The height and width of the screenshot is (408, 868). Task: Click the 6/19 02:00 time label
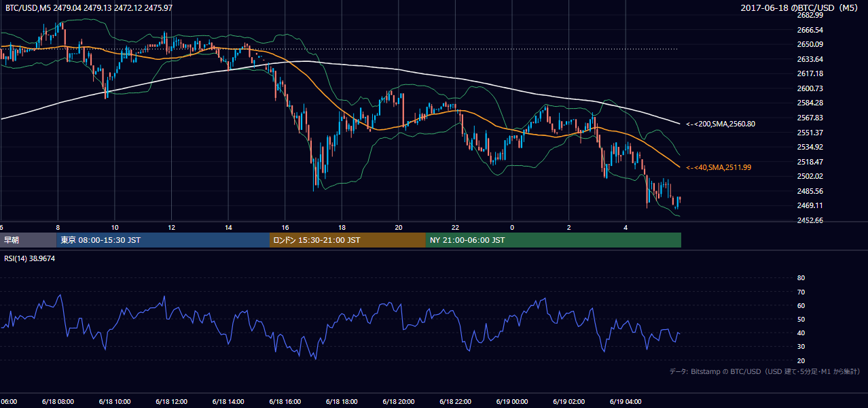point(568,401)
